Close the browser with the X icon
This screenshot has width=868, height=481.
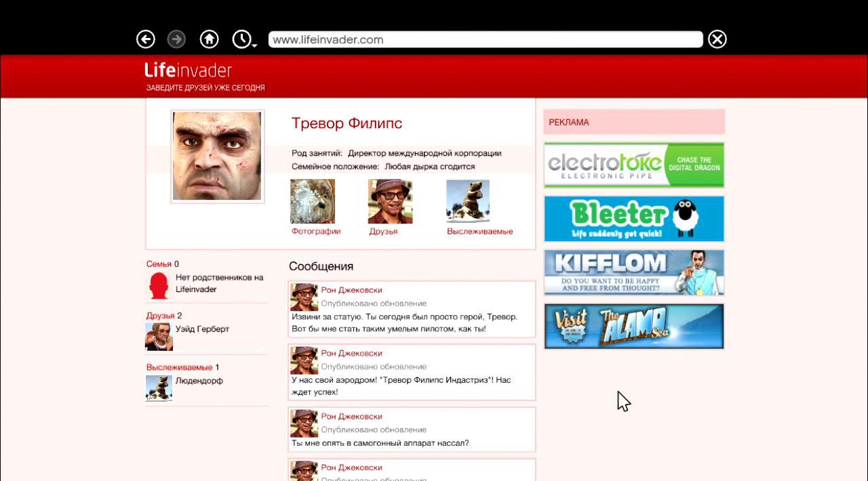click(717, 39)
